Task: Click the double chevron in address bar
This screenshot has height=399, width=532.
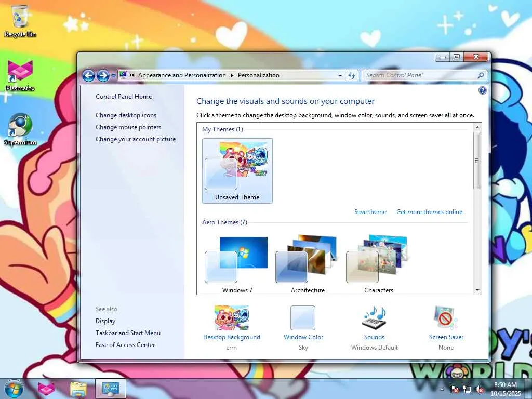Action: [132, 75]
